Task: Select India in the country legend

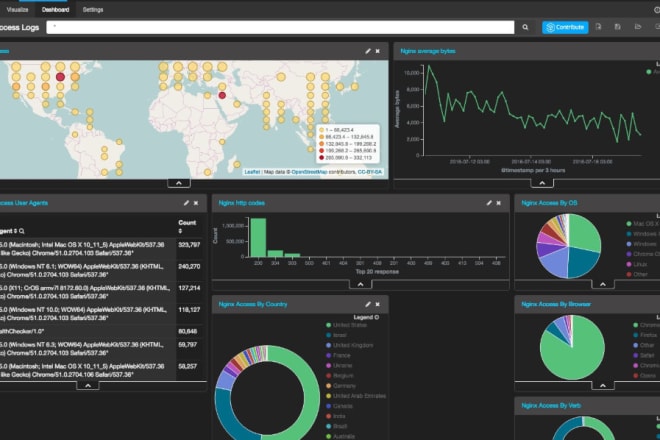Action: [x=339, y=416]
